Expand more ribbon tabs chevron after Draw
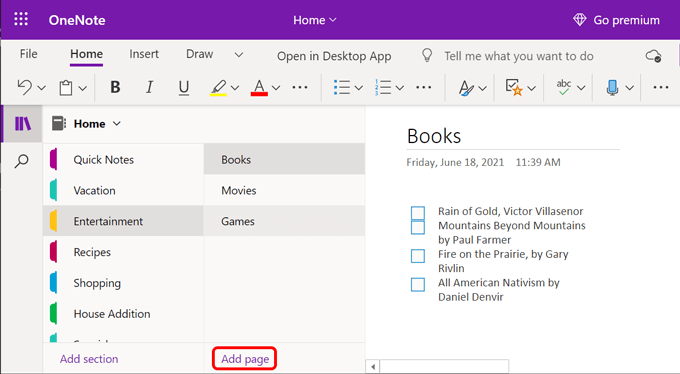 (239, 55)
